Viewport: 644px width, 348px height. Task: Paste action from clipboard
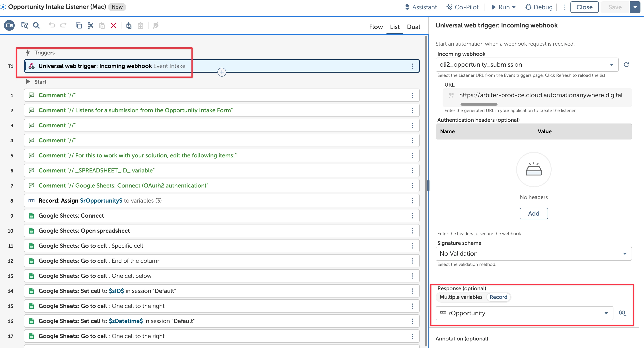point(102,25)
